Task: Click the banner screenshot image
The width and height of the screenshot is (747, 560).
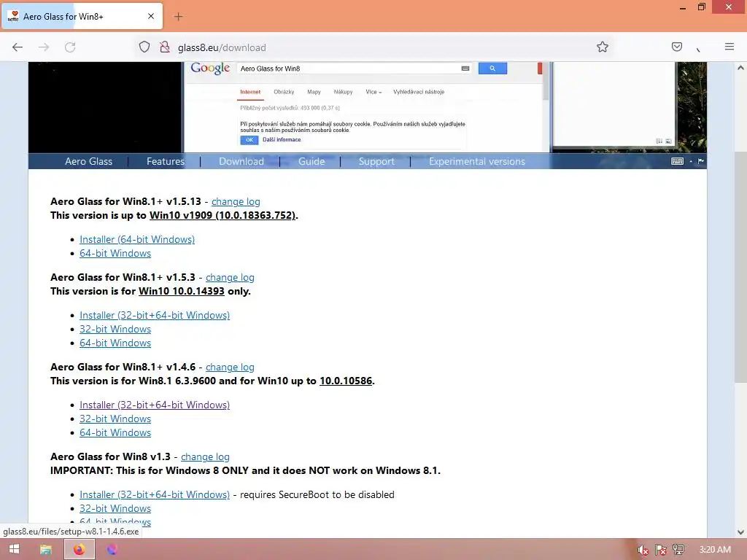Action: coord(368,107)
